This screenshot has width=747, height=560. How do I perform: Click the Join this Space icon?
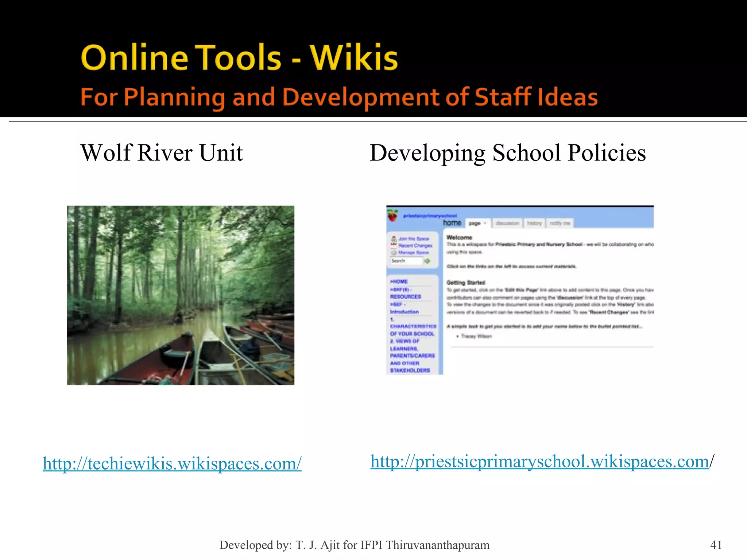(394, 239)
